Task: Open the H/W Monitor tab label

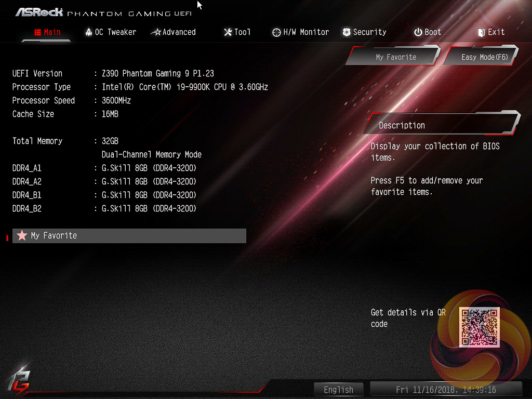Action: (306, 32)
